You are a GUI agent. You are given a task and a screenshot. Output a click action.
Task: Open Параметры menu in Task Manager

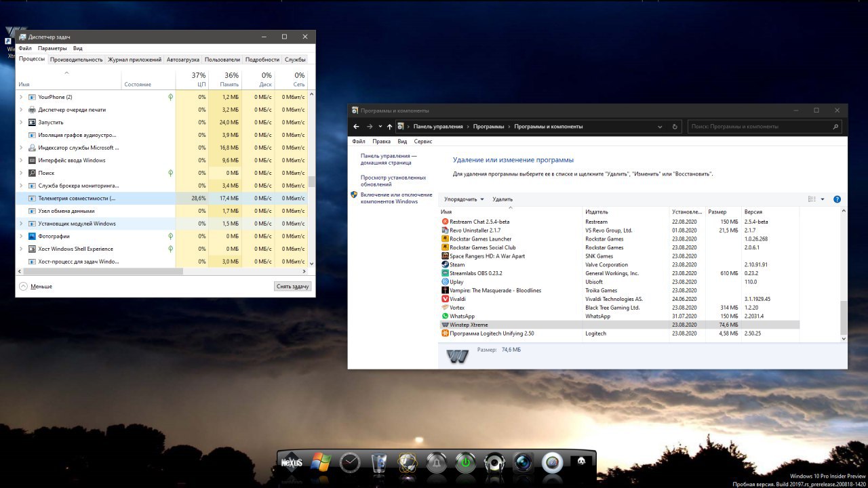[x=52, y=48]
